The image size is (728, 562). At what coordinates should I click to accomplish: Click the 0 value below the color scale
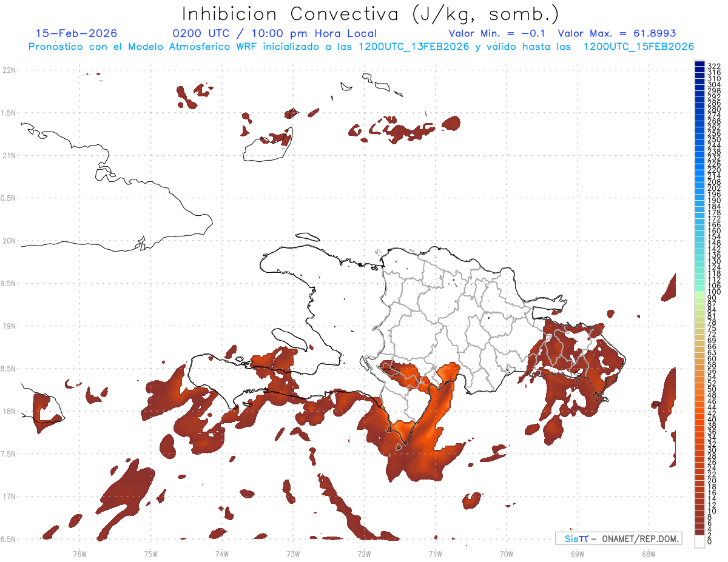710,541
